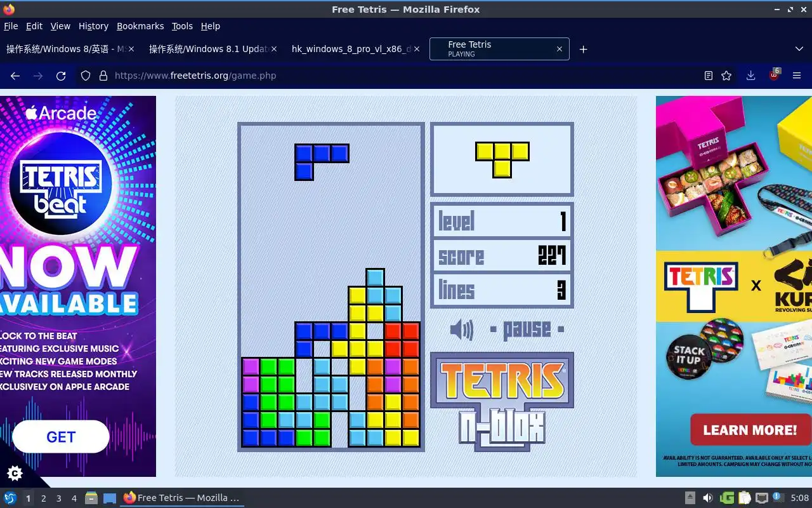The image size is (812, 508).
Task: Open the View menu
Action: click(x=60, y=26)
